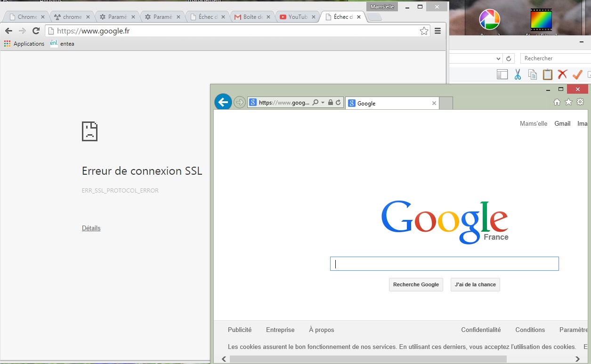Click the 'Recherche Google' button
Image resolution: width=591 pixels, height=364 pixels.
[x=416, y=284]
